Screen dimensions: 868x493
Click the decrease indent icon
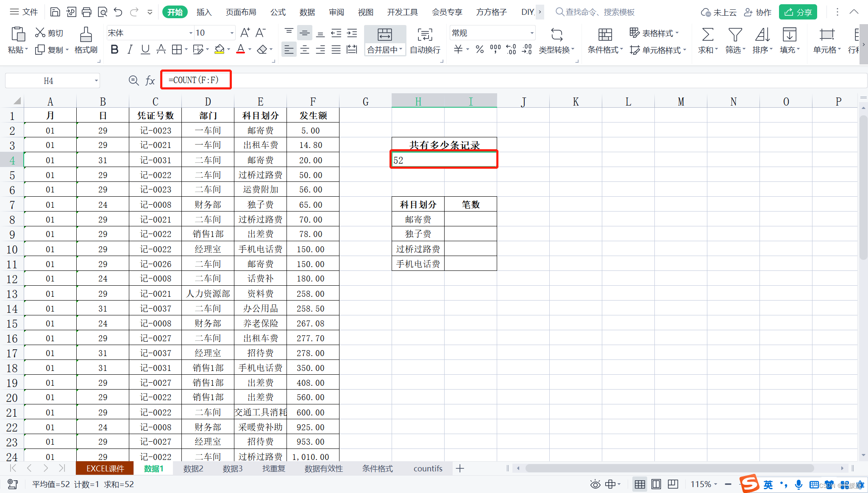click(x=337, y=33)
